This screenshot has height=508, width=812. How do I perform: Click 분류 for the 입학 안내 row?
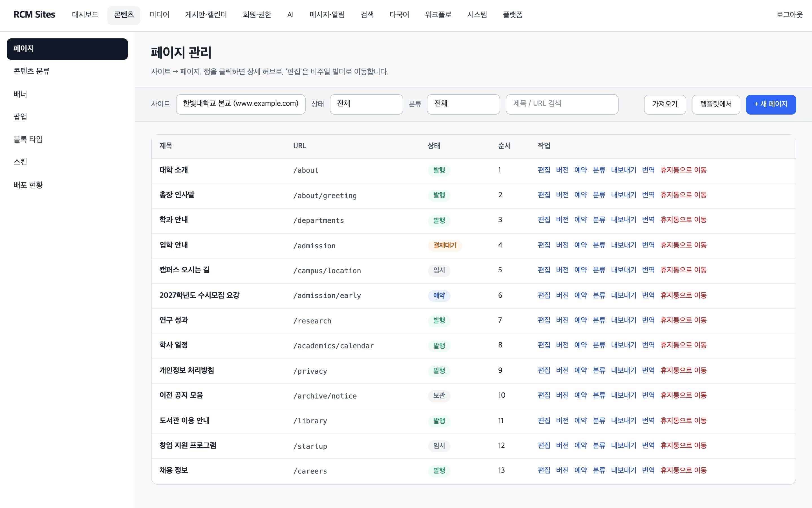599,245
